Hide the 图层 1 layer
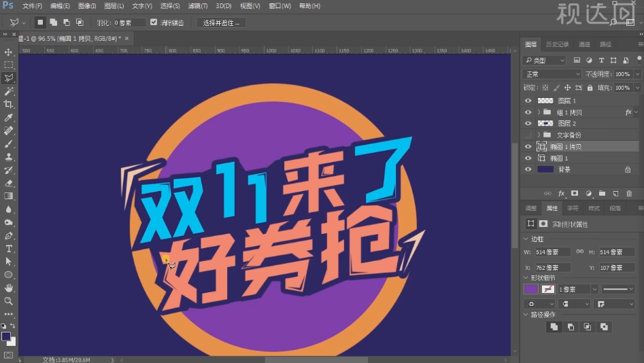 click(x=528, y=101)
